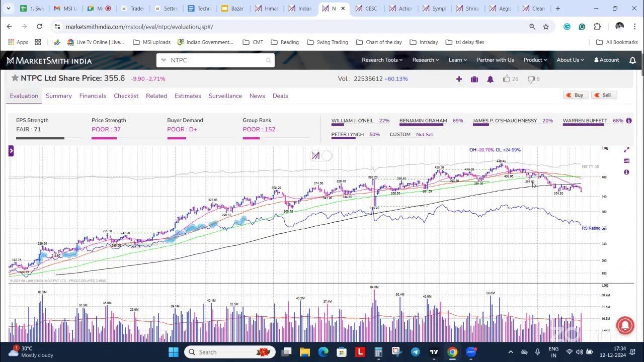
Task: Click the NTPC symbol search field
Action: (215, 60)
